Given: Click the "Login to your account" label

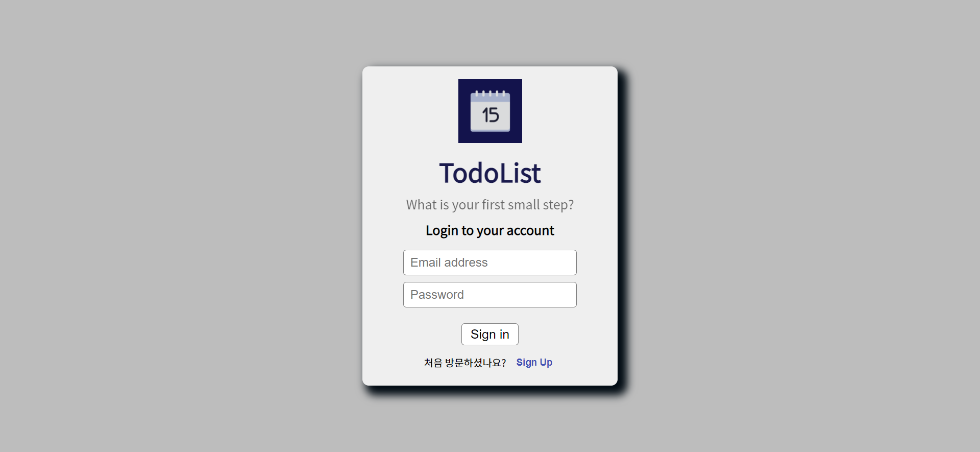Looking at the screenshot, I should coord(489,230).
